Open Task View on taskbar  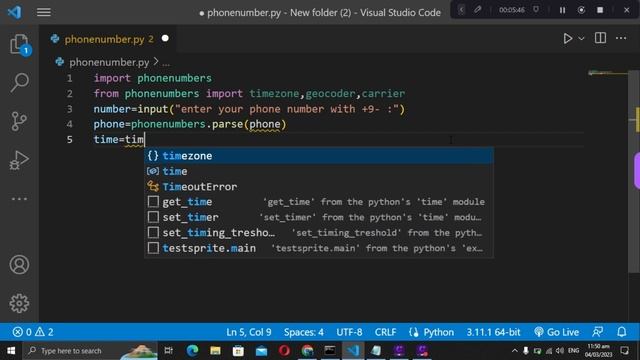pyautogui.click(x=168, y=351)
